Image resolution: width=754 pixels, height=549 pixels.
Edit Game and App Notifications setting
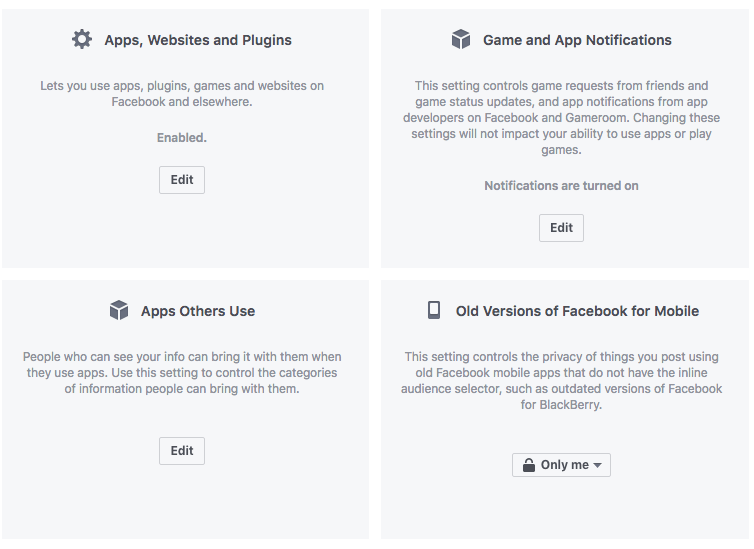coord(561,228)
